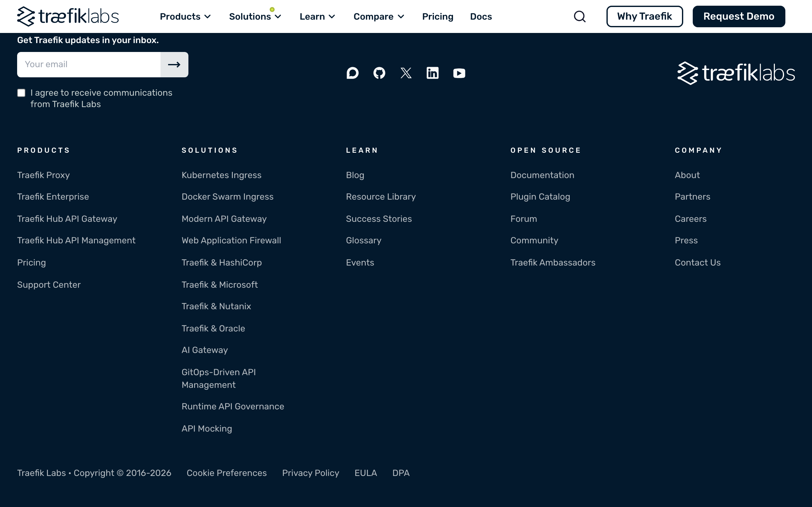Open the YouTube social icon
The image size is (812, 507).
(x=459, y=73)
